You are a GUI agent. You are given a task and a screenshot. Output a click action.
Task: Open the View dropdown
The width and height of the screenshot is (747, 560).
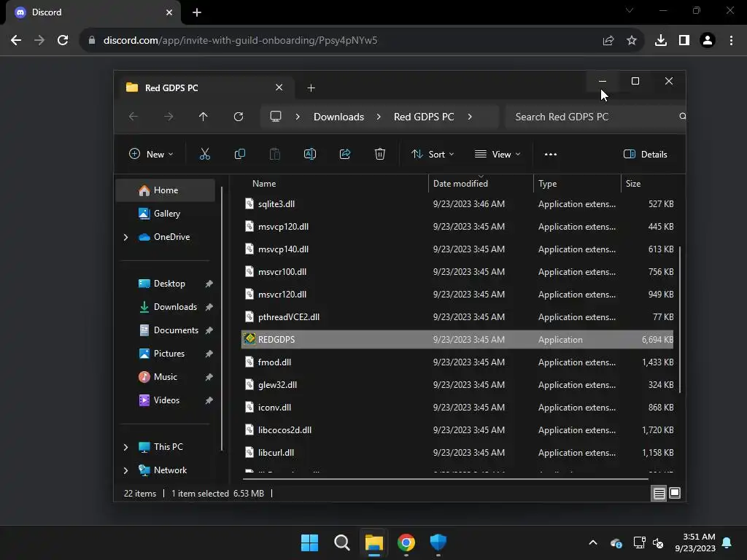[x=498, y=154]
